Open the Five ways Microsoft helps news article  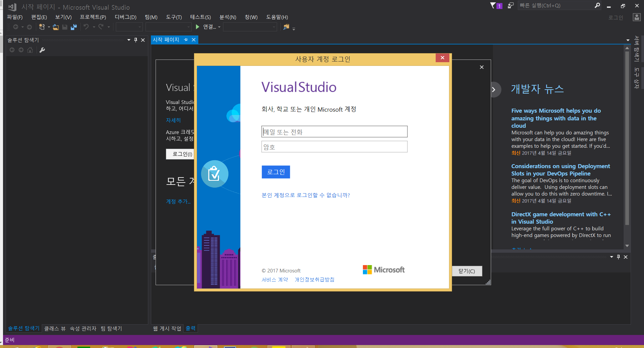(556, 118)
